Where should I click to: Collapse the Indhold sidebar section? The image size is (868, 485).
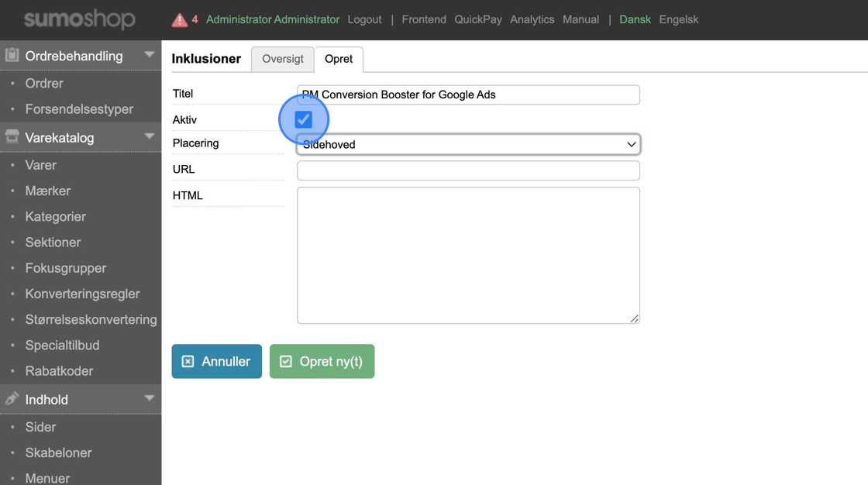[149, 399]
